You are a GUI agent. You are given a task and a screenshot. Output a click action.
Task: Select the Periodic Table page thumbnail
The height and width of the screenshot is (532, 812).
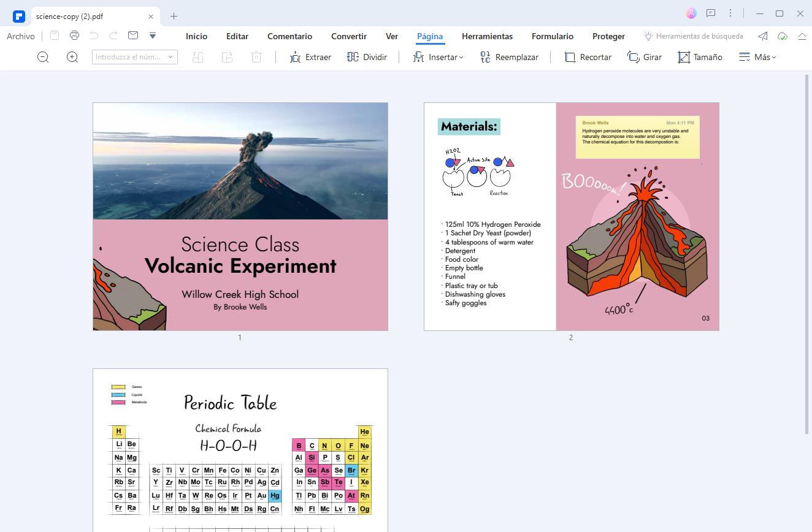click(x=240, y=450)
